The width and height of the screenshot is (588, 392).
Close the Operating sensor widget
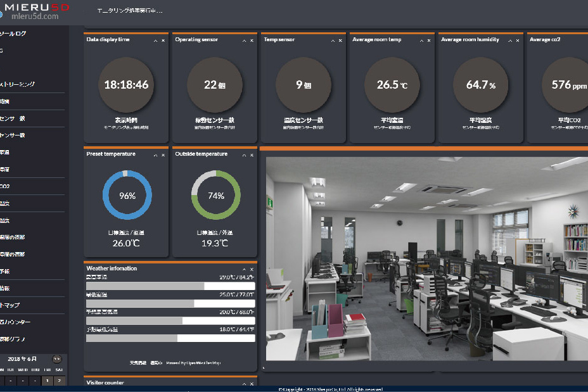click(x=252, y=40)
